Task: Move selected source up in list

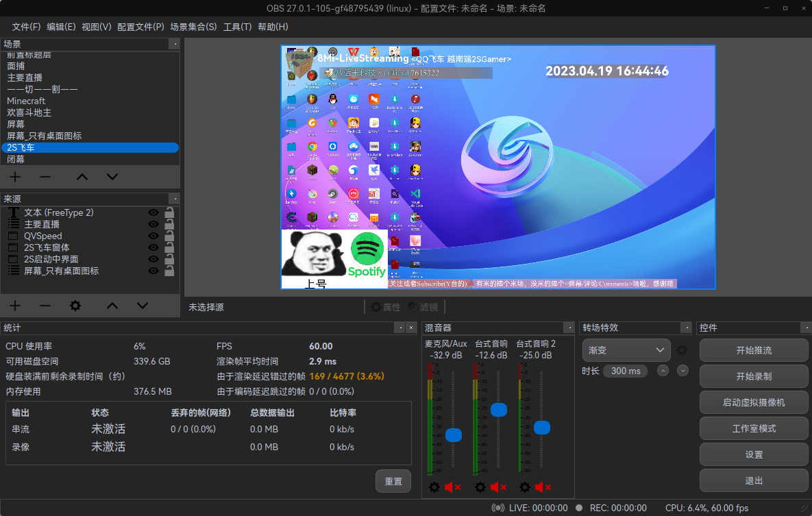Action: pyautogui.click(x=112, y=306)
